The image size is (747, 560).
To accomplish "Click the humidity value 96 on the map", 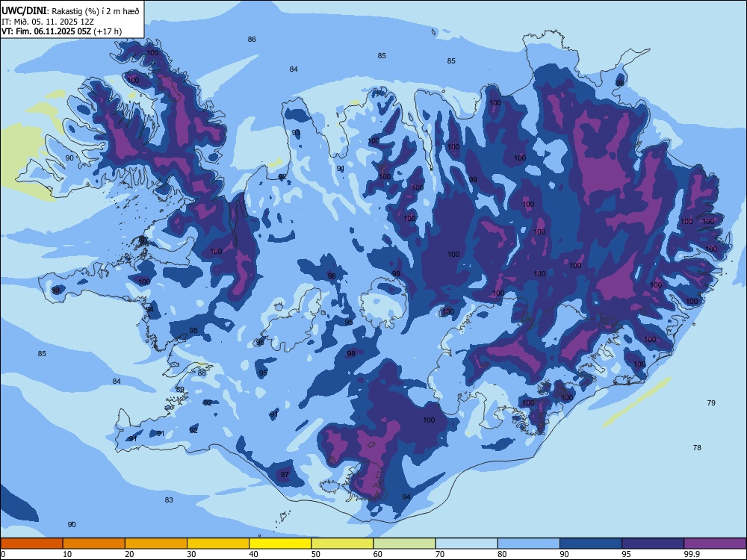I will click(x=260, y=343).
